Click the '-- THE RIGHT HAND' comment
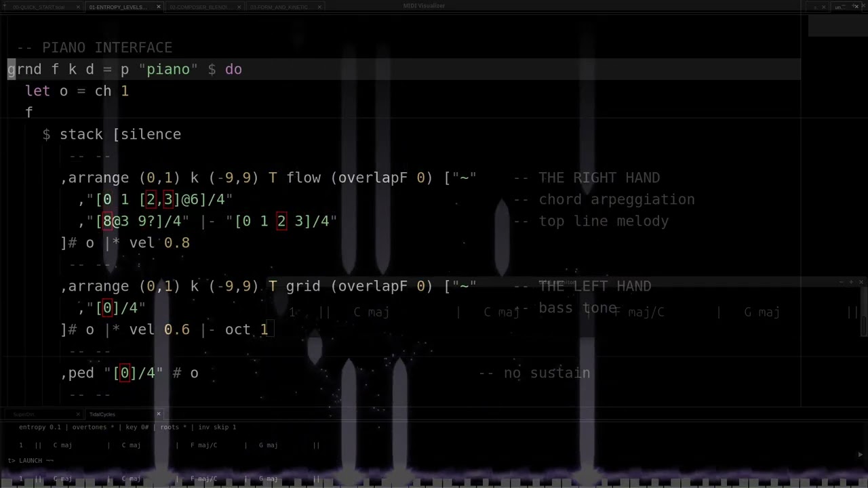 [587, 178]
